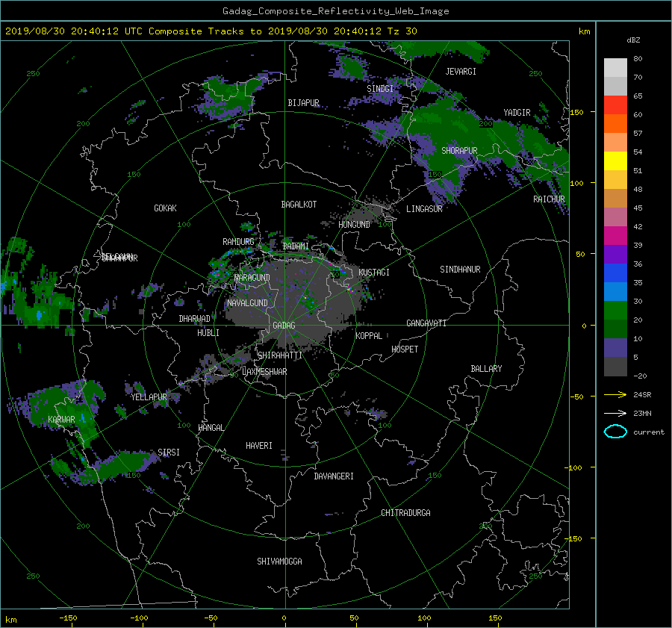Click the KARWAR city label

click(x=61, y=419)
